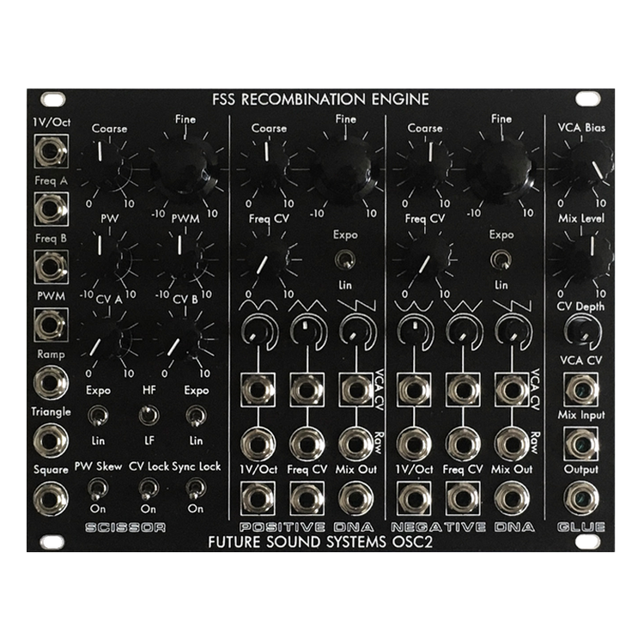Click the Positive DNA Freq CV jack
This screenshot has width=644, height=644.
click(x=307, y=499)
